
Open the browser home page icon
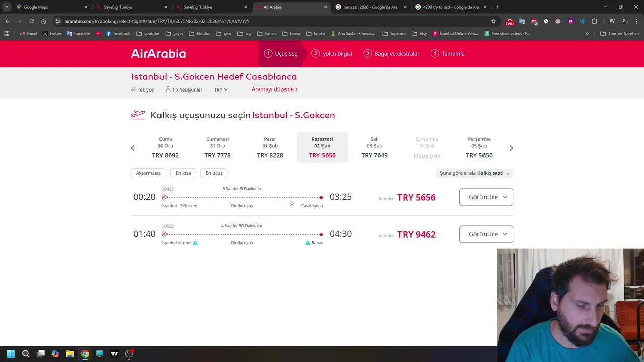44,21
